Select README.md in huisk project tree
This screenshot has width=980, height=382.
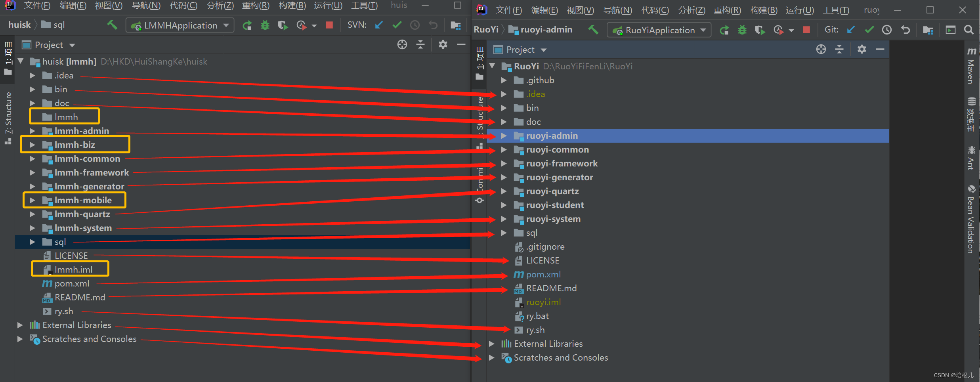tap(80, 297)
